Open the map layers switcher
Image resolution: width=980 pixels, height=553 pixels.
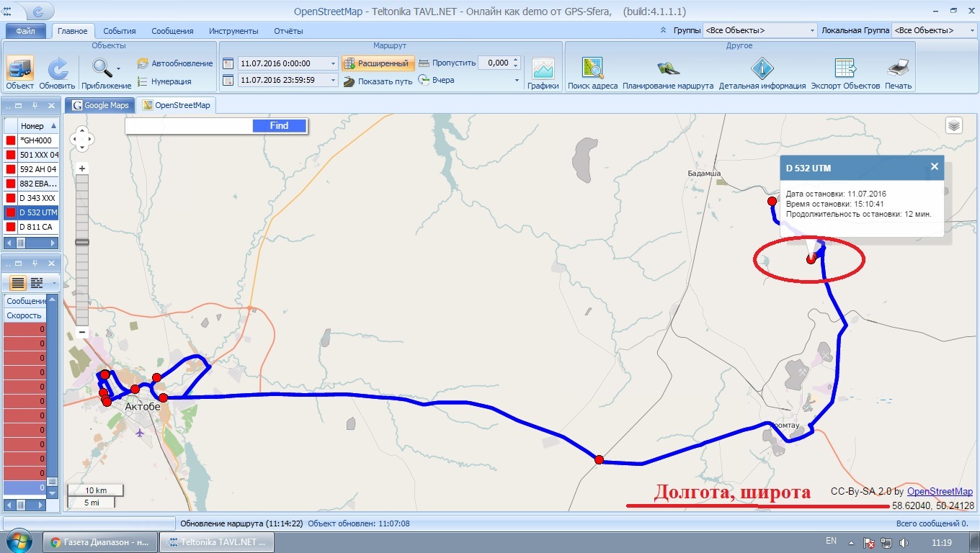pyautogui.click(x=954, y=125)
